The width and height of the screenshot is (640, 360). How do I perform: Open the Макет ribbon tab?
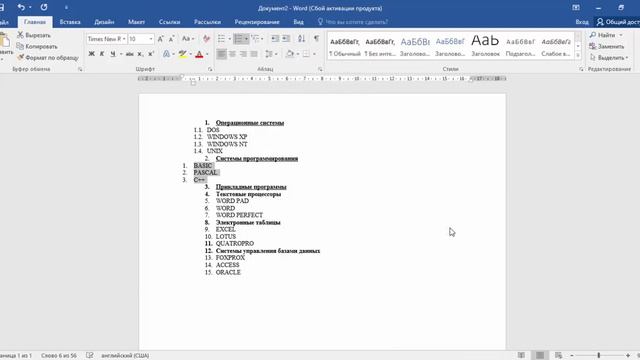[136, 22]
